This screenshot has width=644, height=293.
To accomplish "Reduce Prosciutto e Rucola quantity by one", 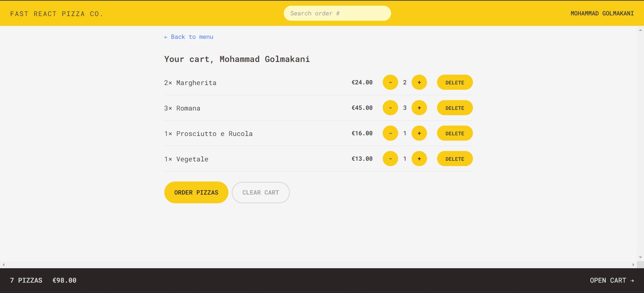I will 390,133.
